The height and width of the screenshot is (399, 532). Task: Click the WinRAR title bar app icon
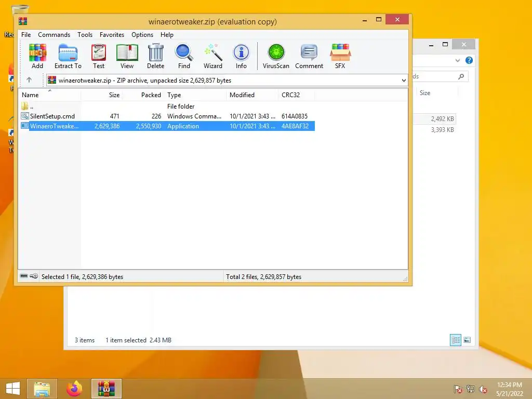coord(23,21)
